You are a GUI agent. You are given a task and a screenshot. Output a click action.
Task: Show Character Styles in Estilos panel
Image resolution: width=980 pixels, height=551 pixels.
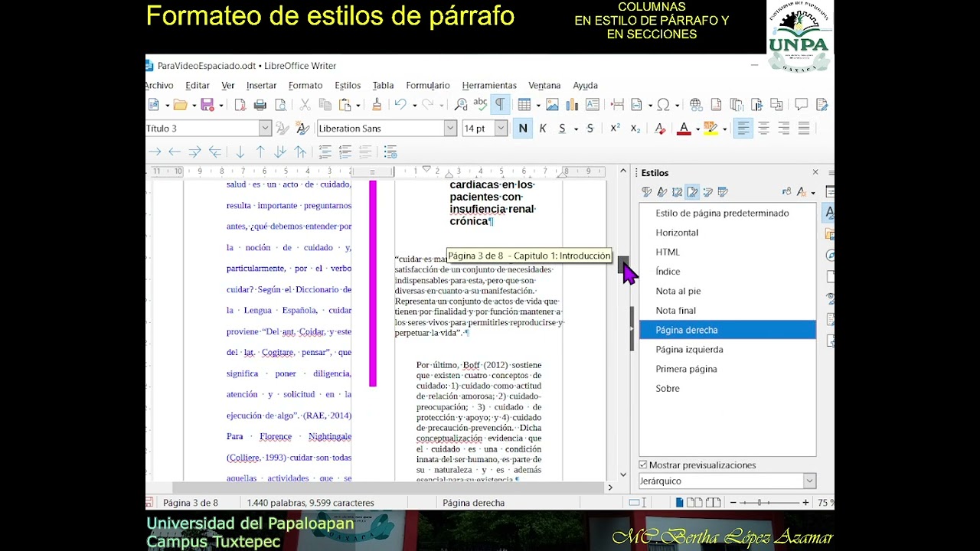(662, 192)
